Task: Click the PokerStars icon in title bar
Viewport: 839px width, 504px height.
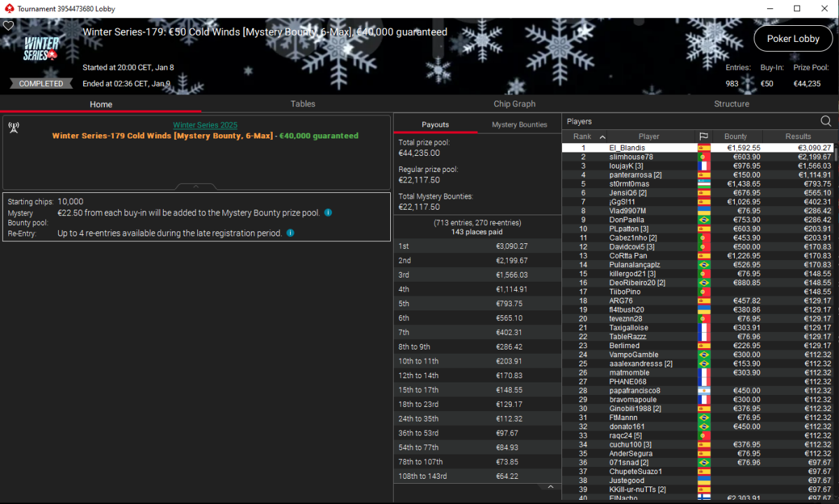Action: click(x=8, y=8)
